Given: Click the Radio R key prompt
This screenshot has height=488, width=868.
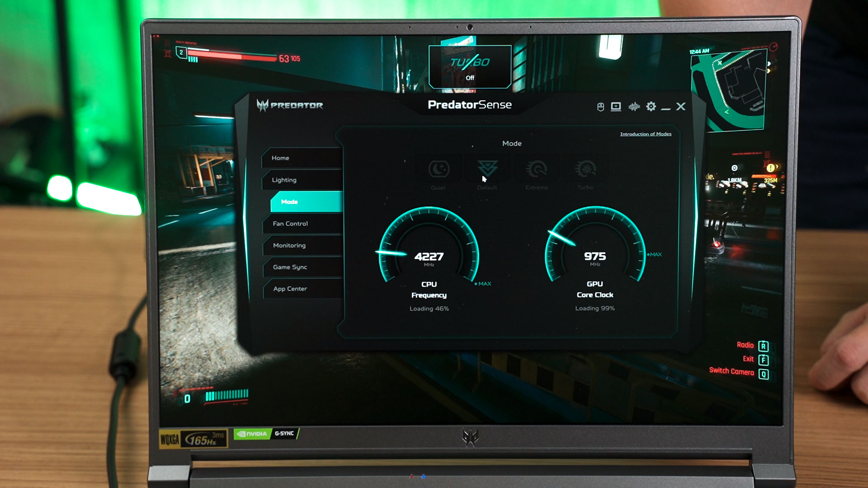Looking at the screenshot, I should [x=753, y=346].
